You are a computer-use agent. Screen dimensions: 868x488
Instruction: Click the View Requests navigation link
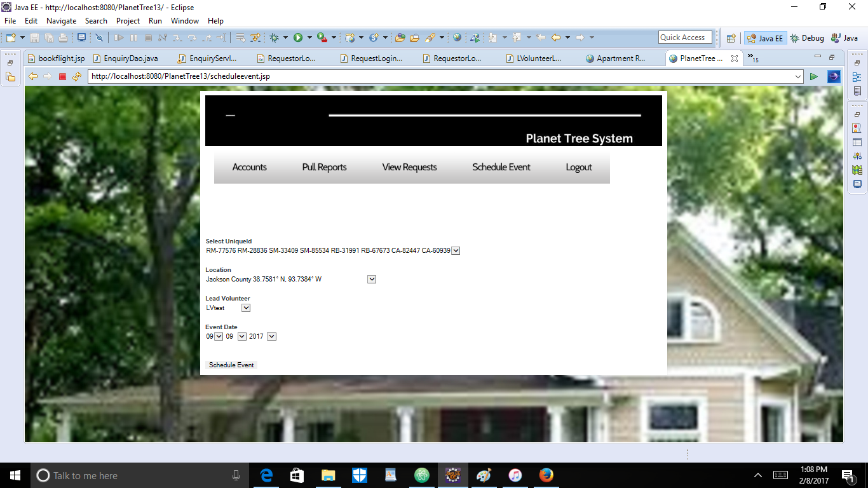[409, 167]
